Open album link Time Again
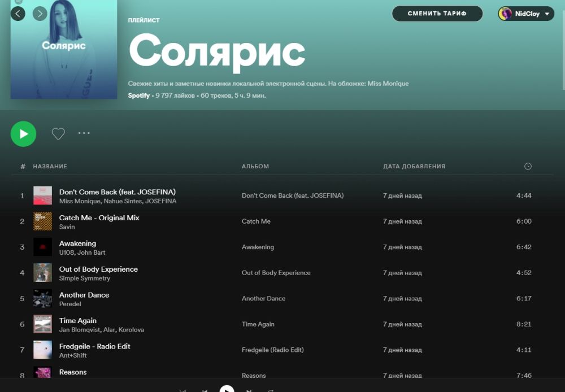 (x=258, y=324)
